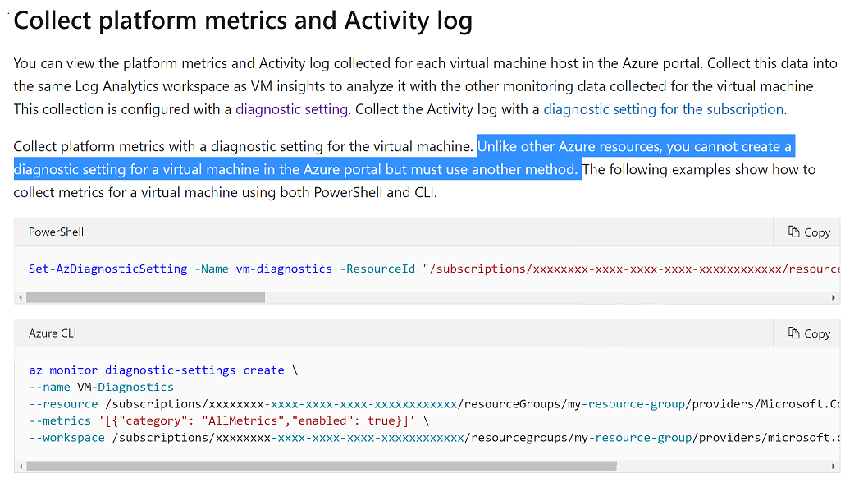The image size is (868, 487).
Task: Copy the PowerShell code snippet
Action: coord(809,232)
